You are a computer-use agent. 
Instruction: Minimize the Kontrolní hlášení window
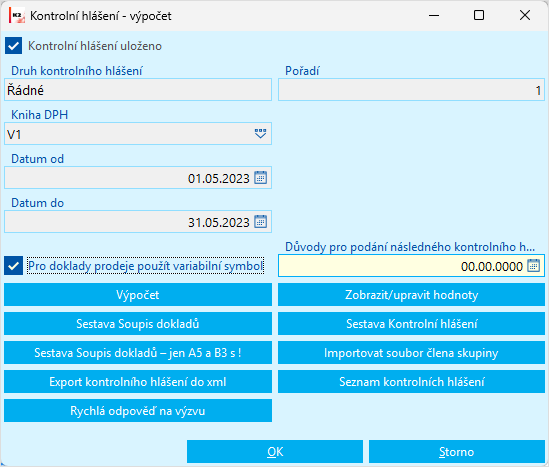click(x=434, y=15)
